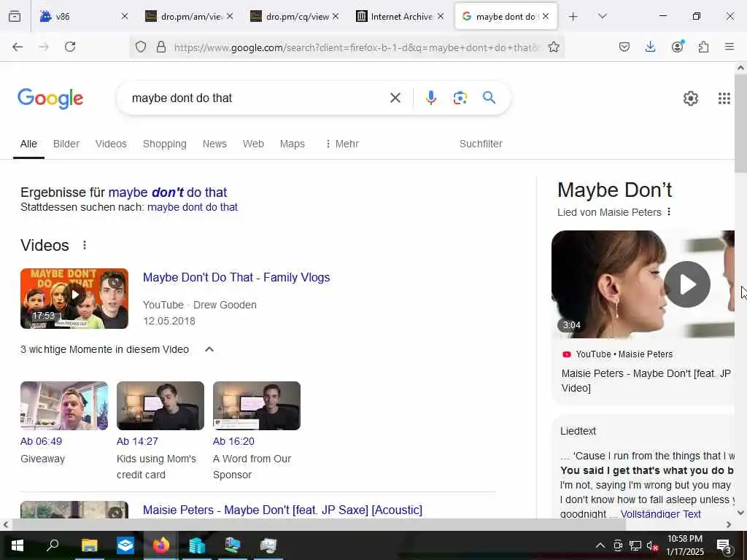Open Firefox downloads panel

(650, 47)
